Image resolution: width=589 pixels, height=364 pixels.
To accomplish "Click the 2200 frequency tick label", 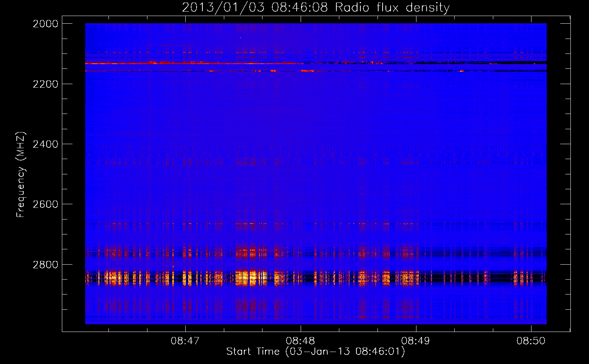I will (x=46, y=84).
